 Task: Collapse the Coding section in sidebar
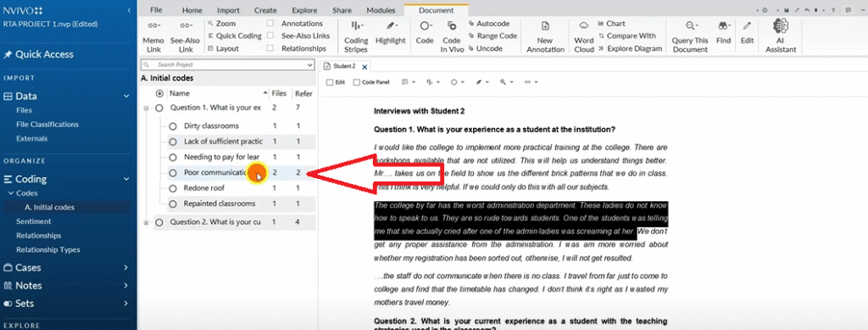[127, 179]
